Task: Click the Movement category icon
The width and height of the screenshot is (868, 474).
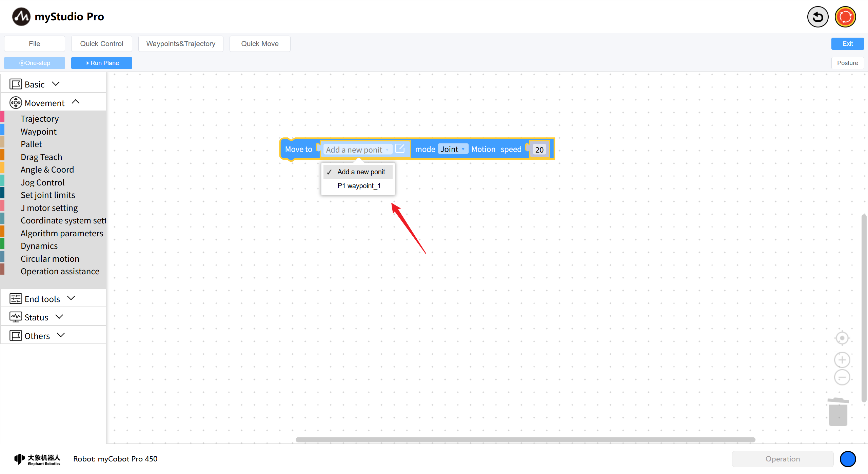Action: (16, 103)
